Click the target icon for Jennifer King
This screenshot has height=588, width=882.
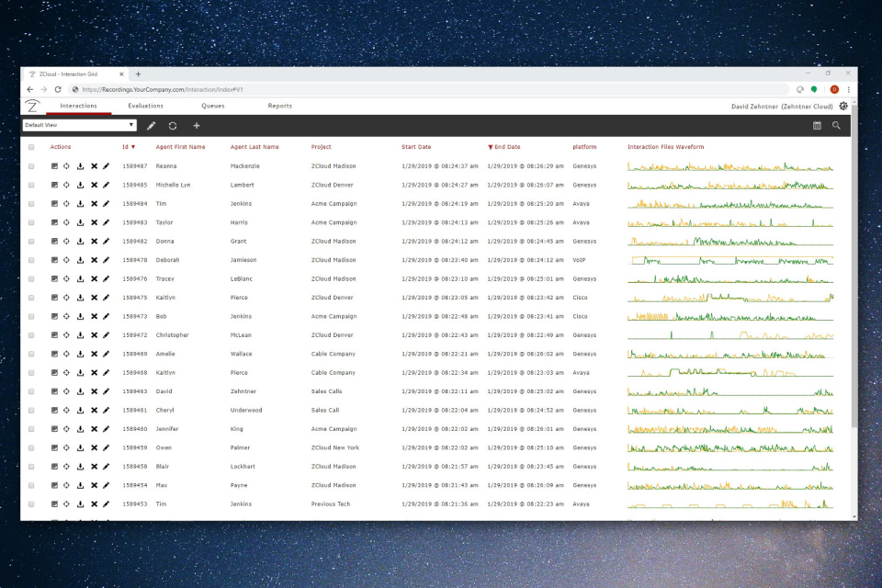[66, 429]
